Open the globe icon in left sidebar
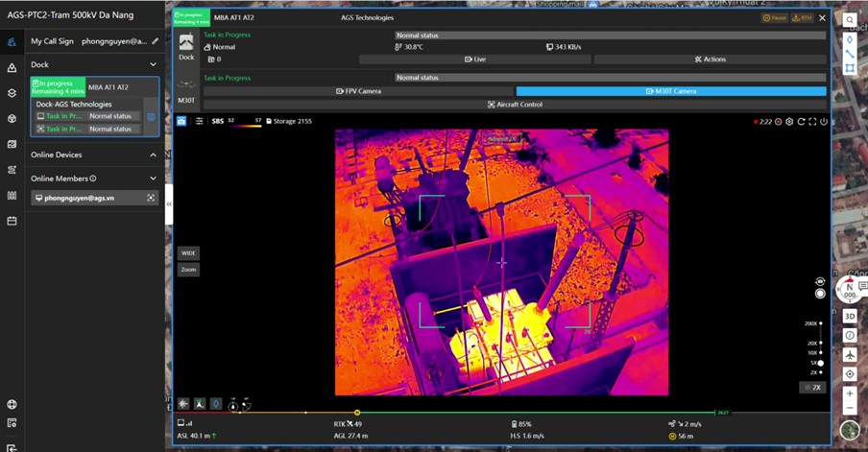The height and width of the screenshot is (452, 868). click(12, 404)
